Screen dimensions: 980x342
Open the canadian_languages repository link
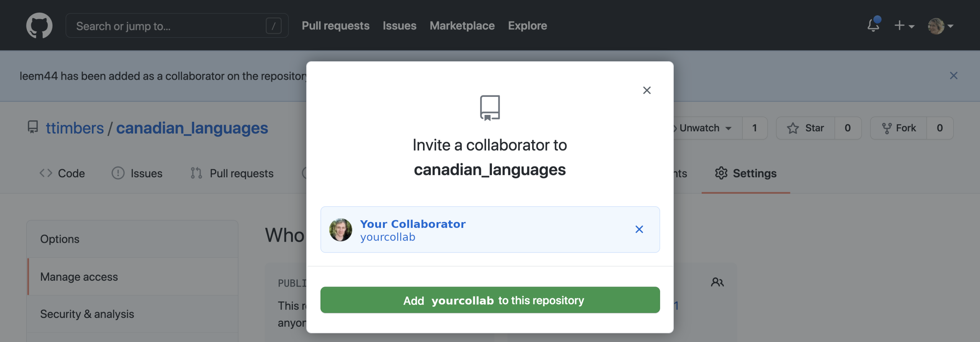pos(192,128)
